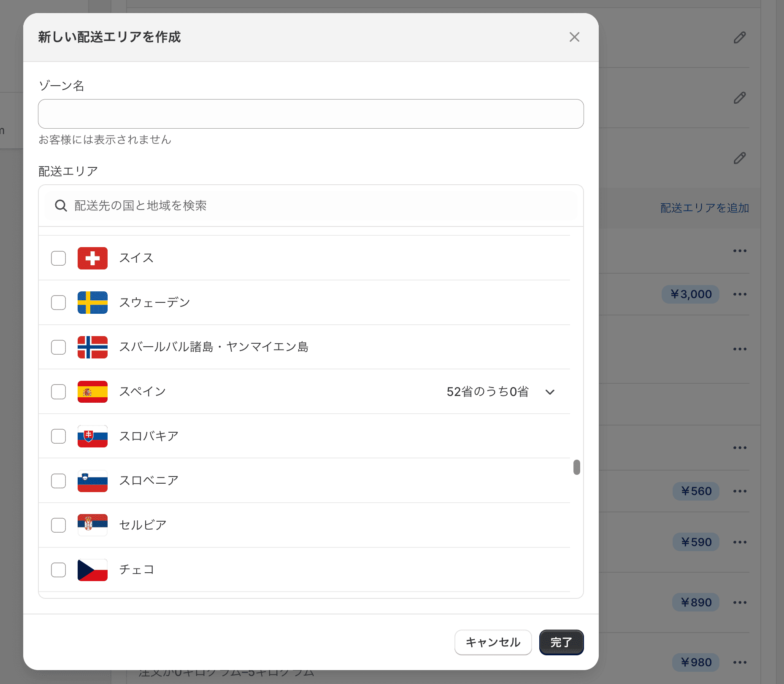Click the Slovakia flag icon
784x684 pixels.
92,436
